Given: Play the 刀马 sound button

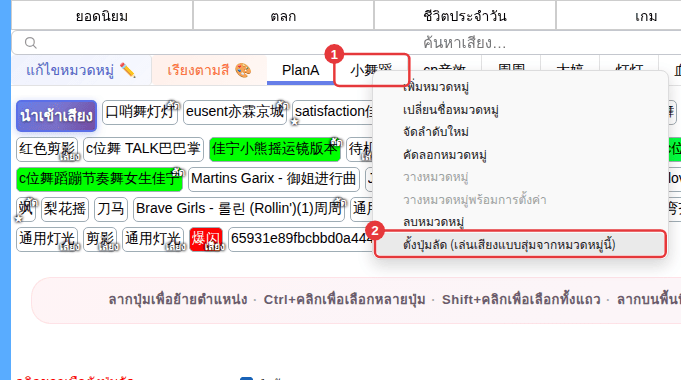Looking at the screenshot, I should click(111, 209).
